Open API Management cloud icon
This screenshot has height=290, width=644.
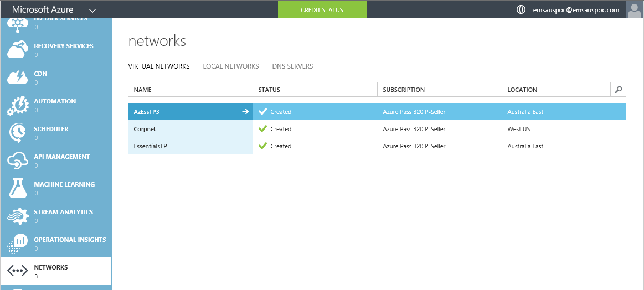point(18,160)
